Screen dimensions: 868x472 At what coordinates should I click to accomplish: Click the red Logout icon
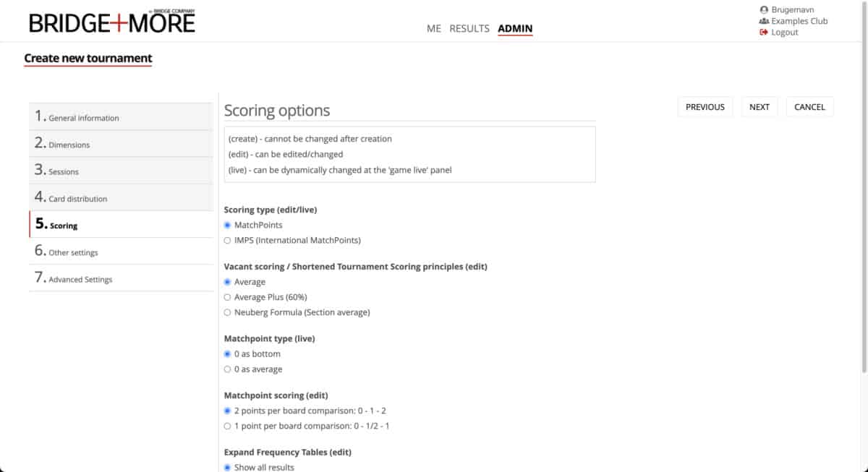point(764,33)
